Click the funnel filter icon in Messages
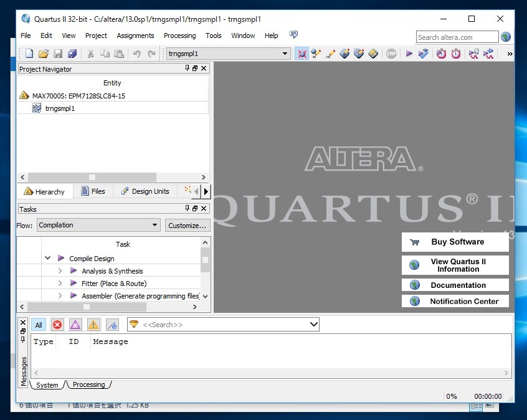 coord(134,324)
